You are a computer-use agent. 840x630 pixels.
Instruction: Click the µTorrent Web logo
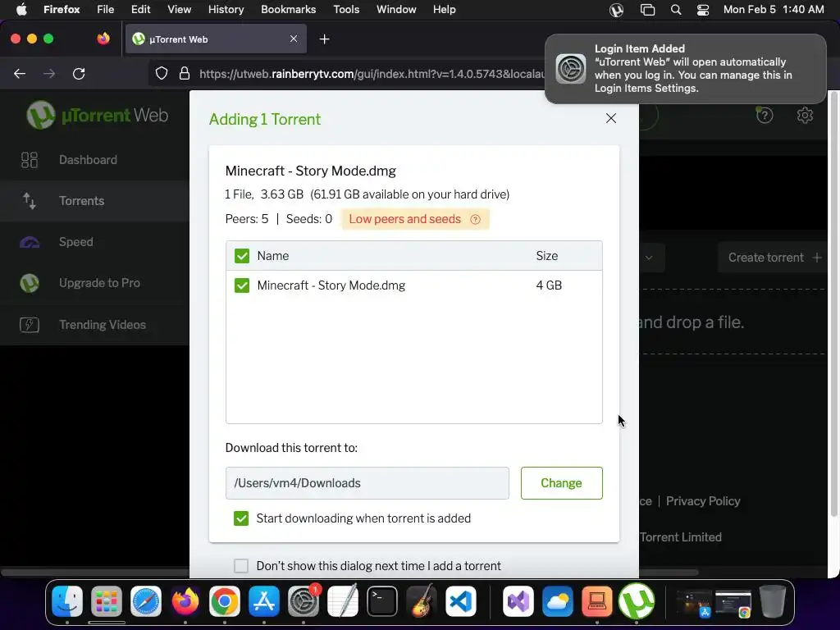tap(98, 115)
